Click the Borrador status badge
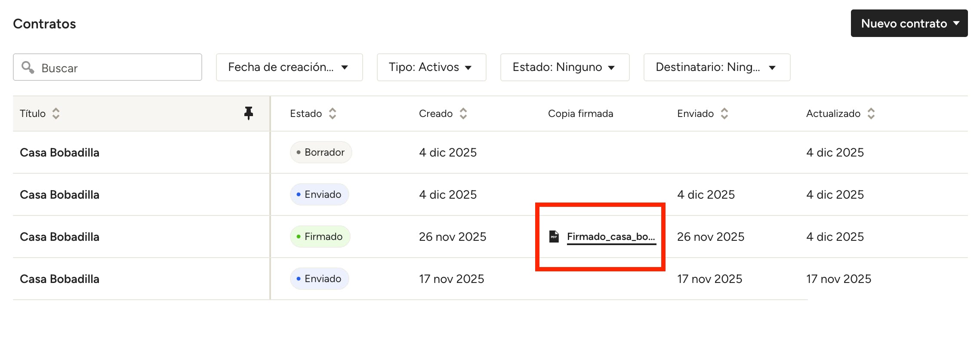 coord(321,152)
